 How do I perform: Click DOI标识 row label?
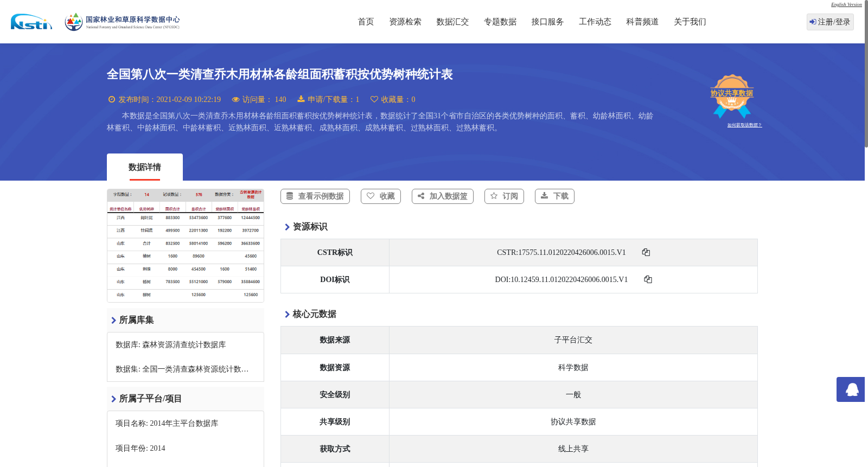point(335,280)
